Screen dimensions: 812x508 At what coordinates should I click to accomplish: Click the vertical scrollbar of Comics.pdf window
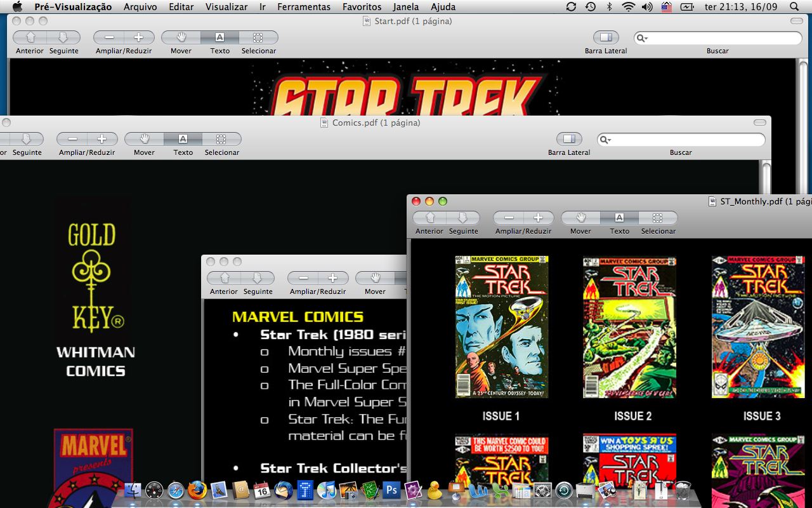click(766, 178)
